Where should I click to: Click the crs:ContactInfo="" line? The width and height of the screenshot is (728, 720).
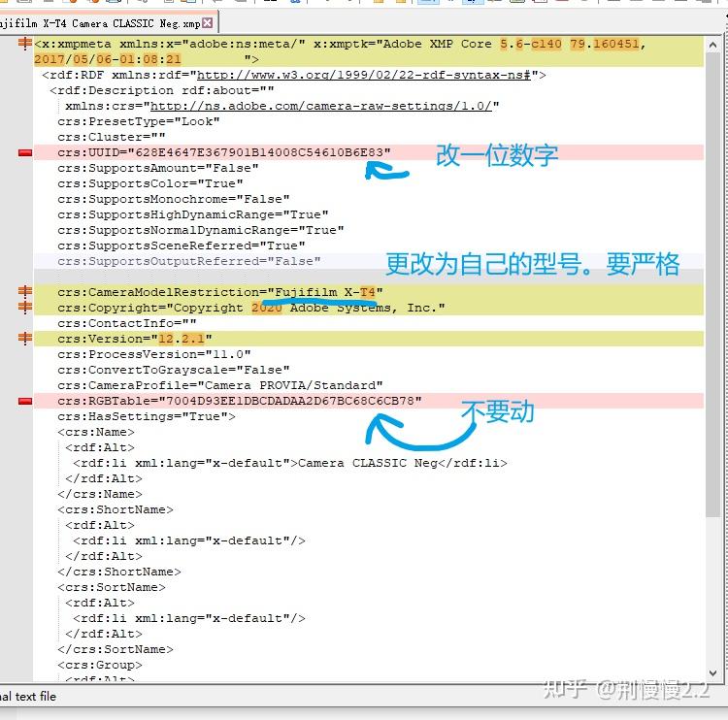(x=127, y=323)
